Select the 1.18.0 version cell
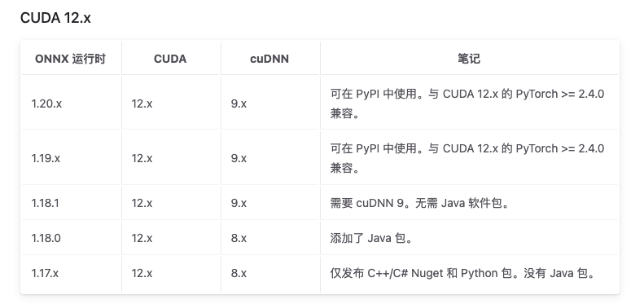 click(46, 238)
